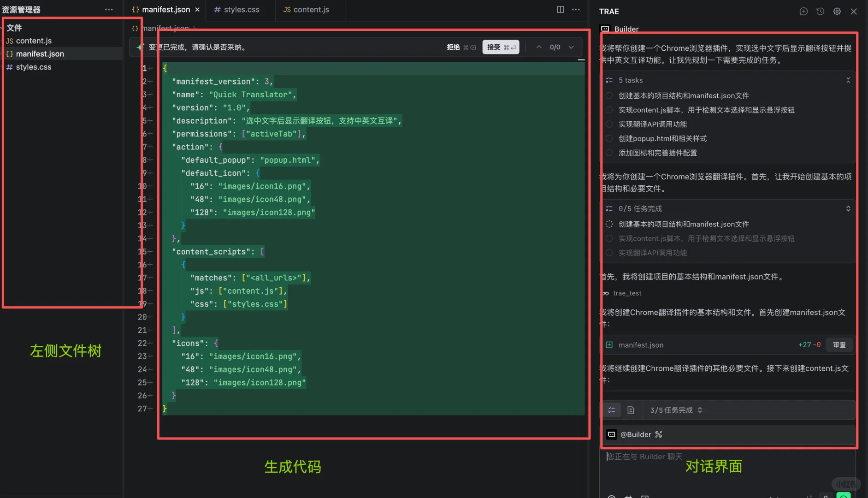Screen dimensions: 868x498
Task: Click the changed files view icon
Action: point(631,410)
